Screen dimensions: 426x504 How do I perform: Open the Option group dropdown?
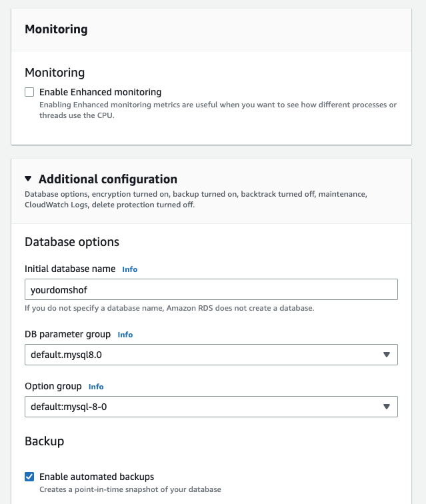tap(211, 407)
